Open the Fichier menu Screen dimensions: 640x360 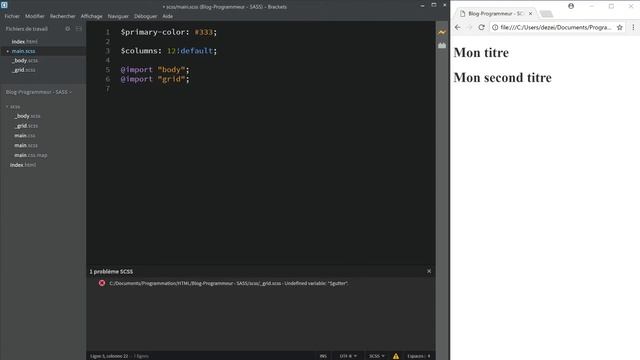coord(12,16)
